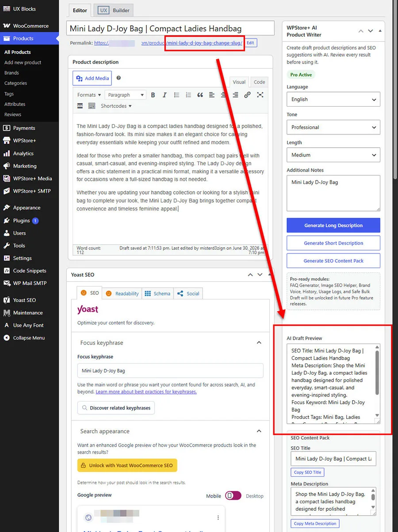Collapse the Search appearance section
Viewport: 398px width, 532px height.
click(259, 431)
